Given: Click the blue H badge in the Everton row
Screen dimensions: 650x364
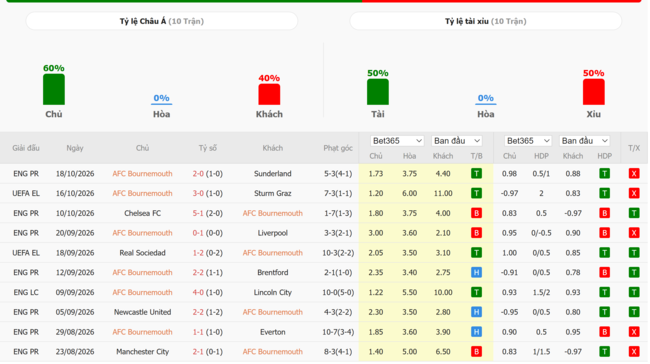Looking at the screenshot, I should click(x=476, y=332).
